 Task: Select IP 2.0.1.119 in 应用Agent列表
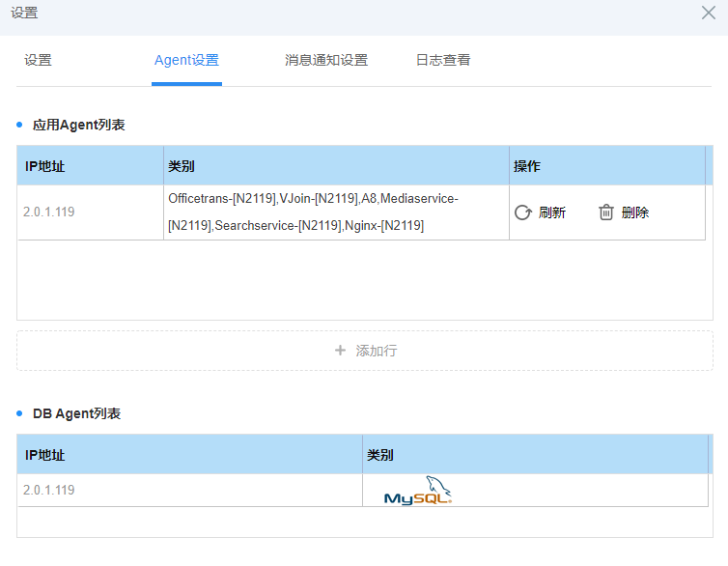(x=48, y=212)
